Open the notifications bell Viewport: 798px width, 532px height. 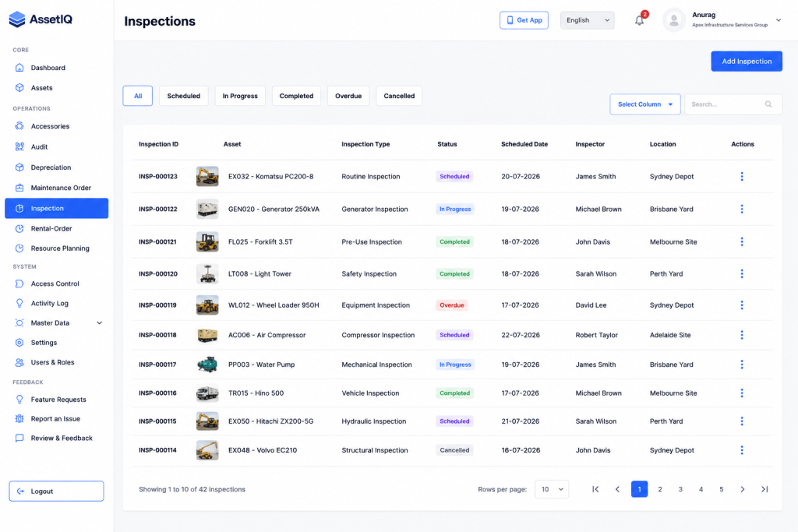(x=639, y=20)
